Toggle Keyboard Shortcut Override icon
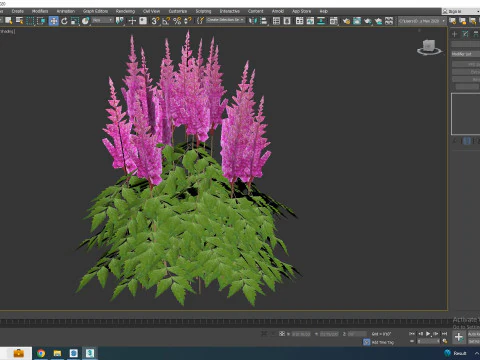480x360 pixels. [143, 21]
